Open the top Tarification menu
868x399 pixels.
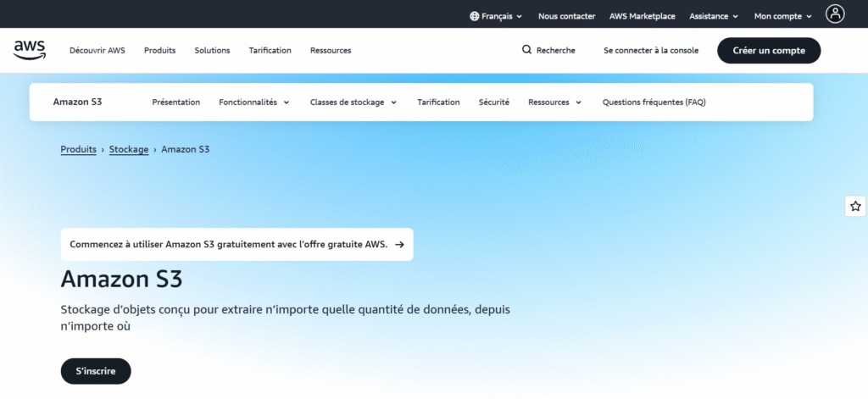[270, 50]
